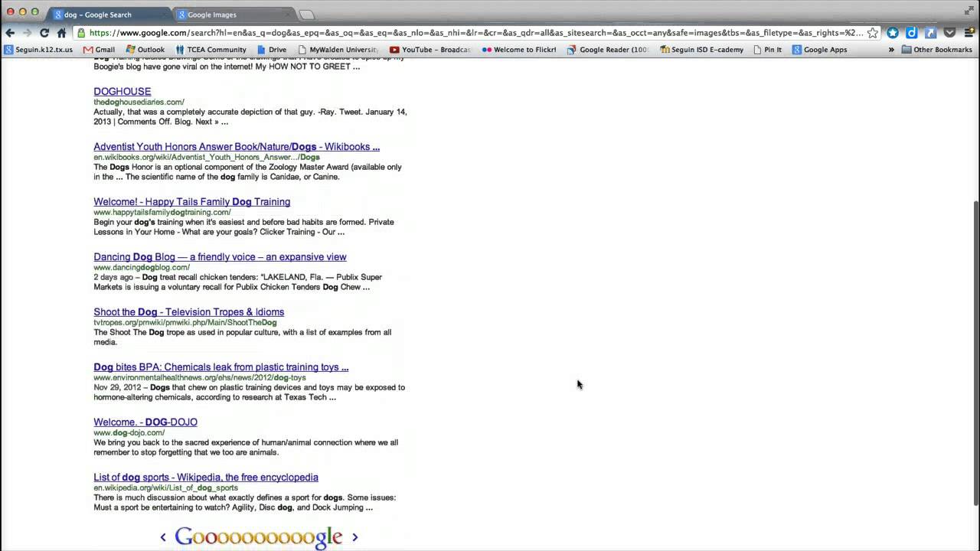The image size is (980, 551).
Task: Open the Diigo extension icon
Action: coord(912,33)
